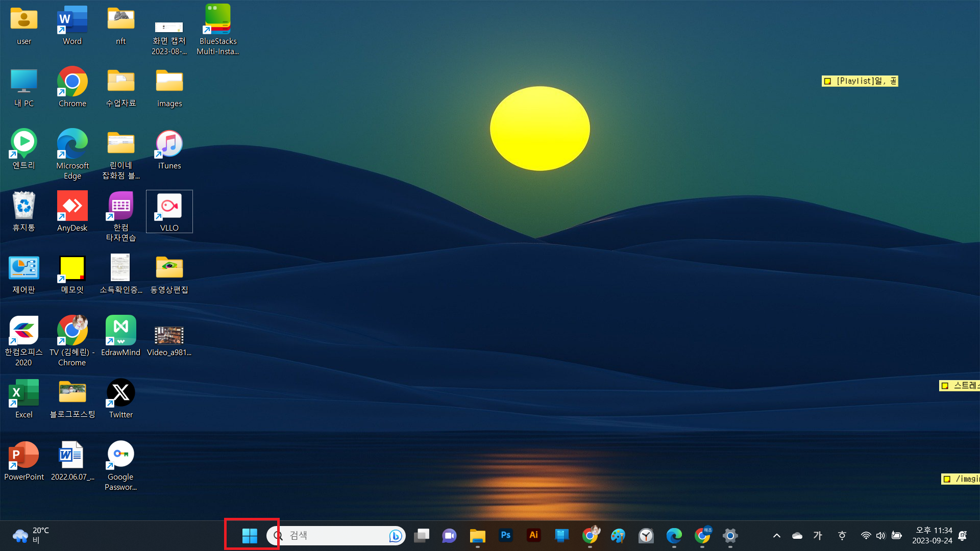Screen dimensions: 980x551
Task: Select the Video_a981 file thumbnail
Action: [169, 336]
